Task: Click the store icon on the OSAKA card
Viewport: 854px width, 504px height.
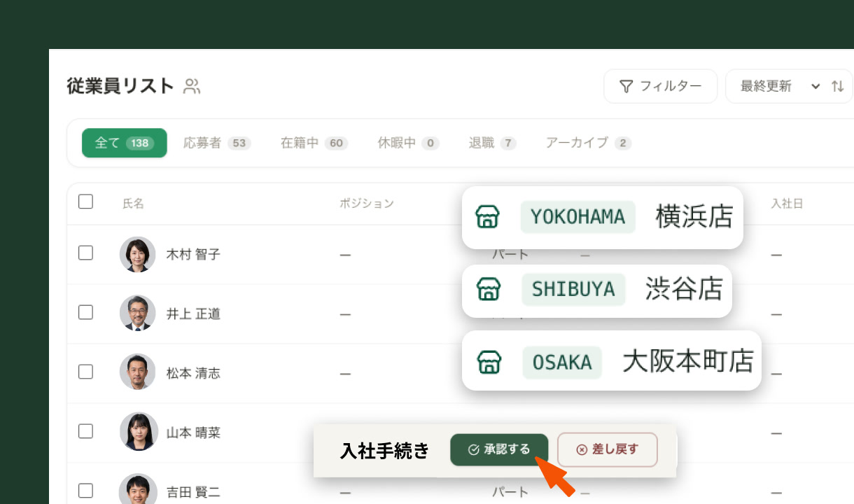Action: coord(489,362)
